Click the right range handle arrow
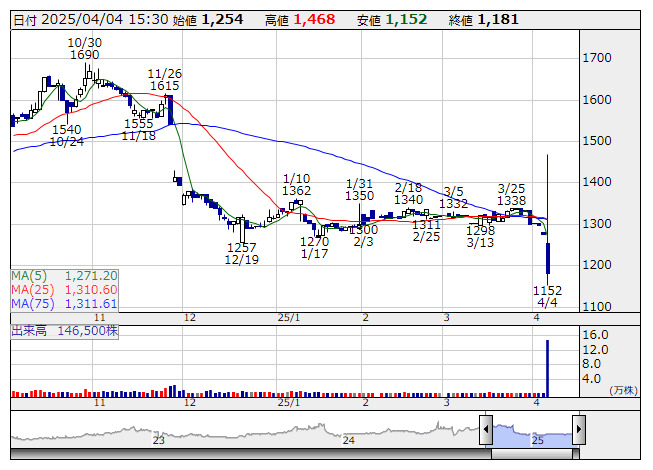Image resolution: width=653 pixels, height=470 pixels. click(579, 429)
